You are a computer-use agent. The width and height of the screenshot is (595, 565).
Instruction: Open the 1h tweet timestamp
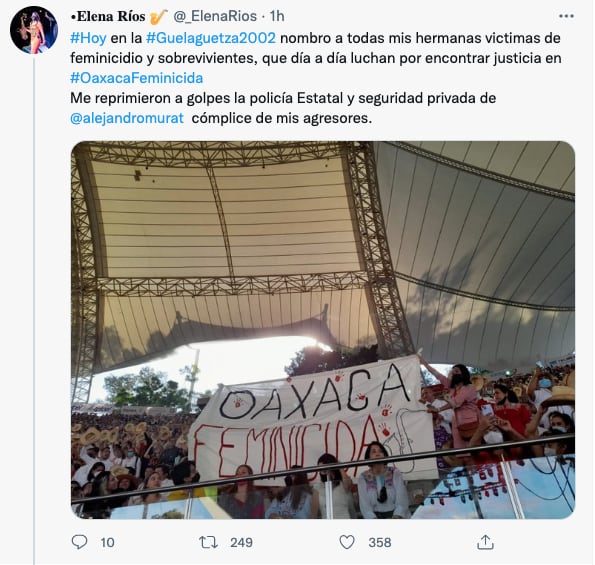coord(277,16)
